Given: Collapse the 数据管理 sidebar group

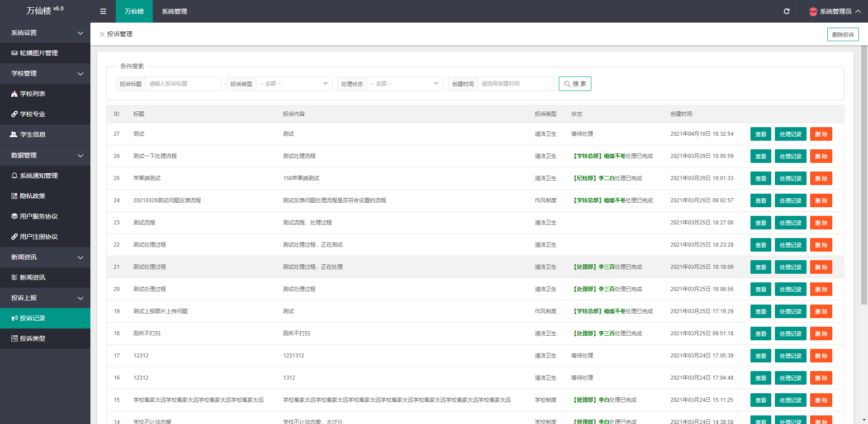Looking at the screenshot, I should coord(45,156).
